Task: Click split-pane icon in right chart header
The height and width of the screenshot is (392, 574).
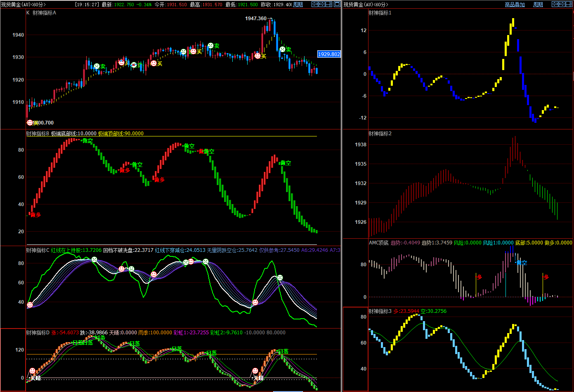Action: 569,4
